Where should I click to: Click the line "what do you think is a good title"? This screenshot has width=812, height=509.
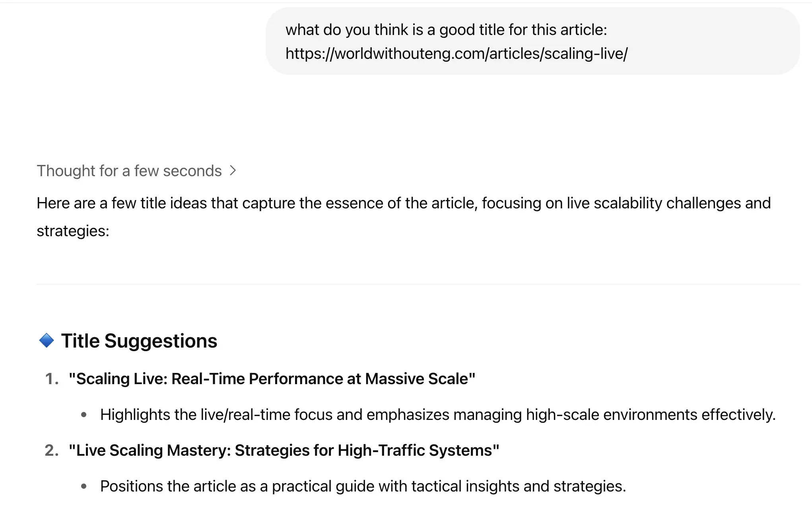(446, 30)
